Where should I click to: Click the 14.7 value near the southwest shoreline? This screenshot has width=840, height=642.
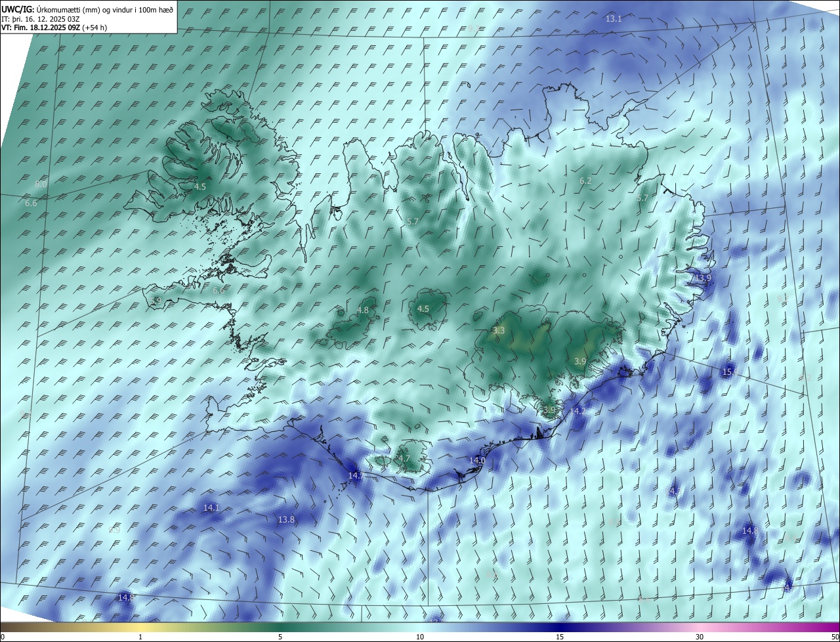pos(356,475)
